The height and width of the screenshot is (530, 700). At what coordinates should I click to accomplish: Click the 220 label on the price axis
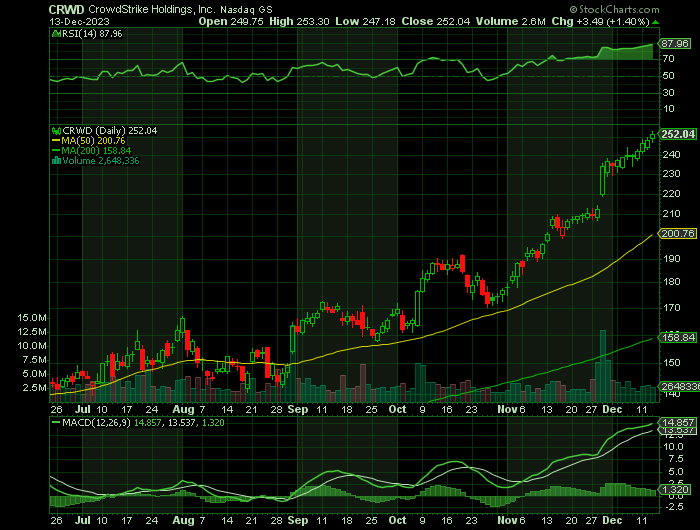point(671,194)
